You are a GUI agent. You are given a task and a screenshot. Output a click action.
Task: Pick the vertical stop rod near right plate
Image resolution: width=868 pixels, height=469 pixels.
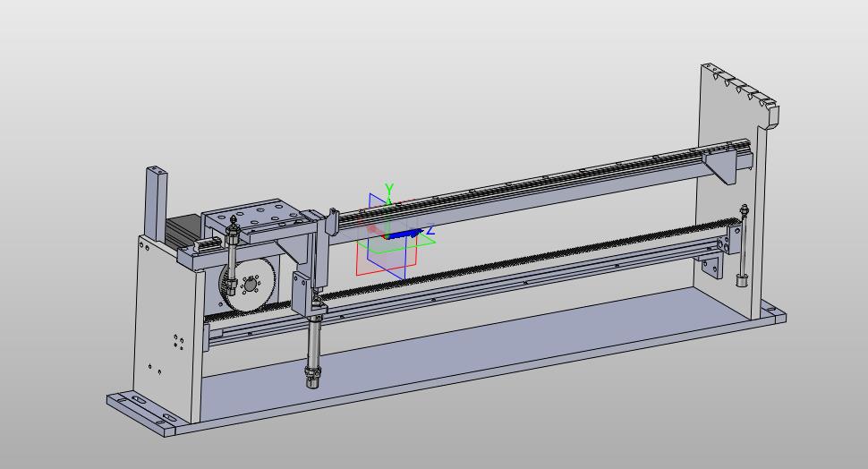tap(743, 245)
